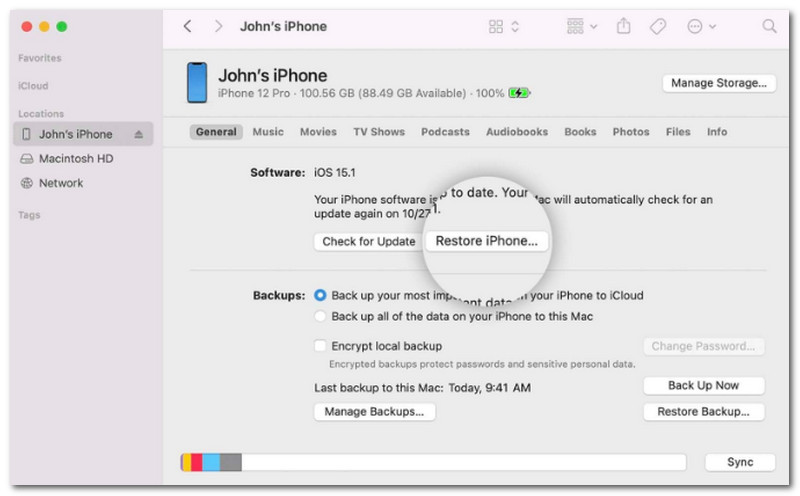Click the green zoom window button
Screen dimensions: 800x496
pos(62,27)
